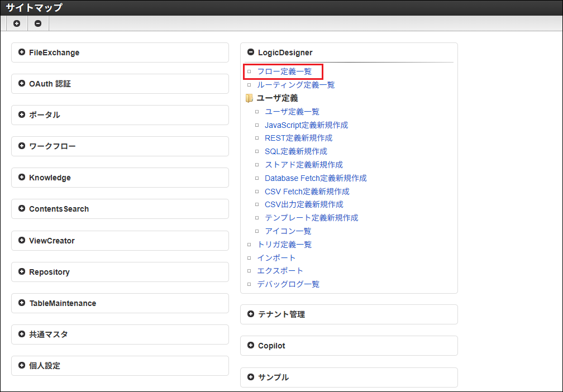This screenshot has width=563, height=392.
Task: Click the collapse-all minus icon in toolbar
Action: click(38, 23)
